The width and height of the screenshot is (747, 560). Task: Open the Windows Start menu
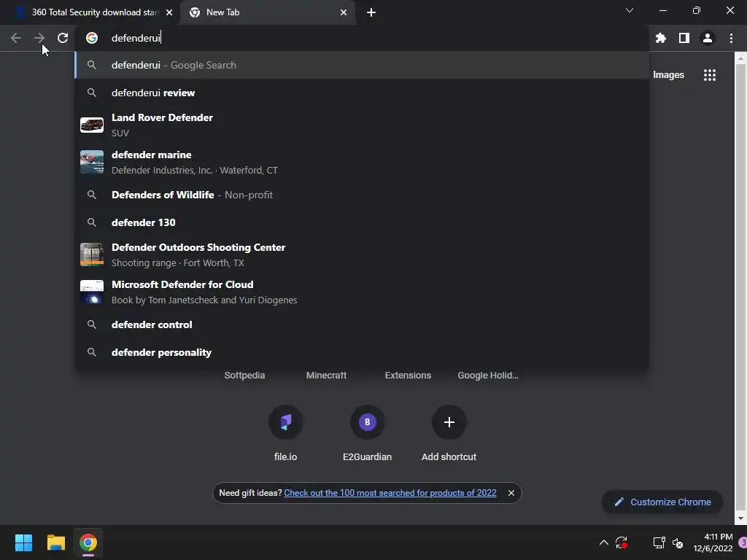pyautogui.click(x=23, y=542)
